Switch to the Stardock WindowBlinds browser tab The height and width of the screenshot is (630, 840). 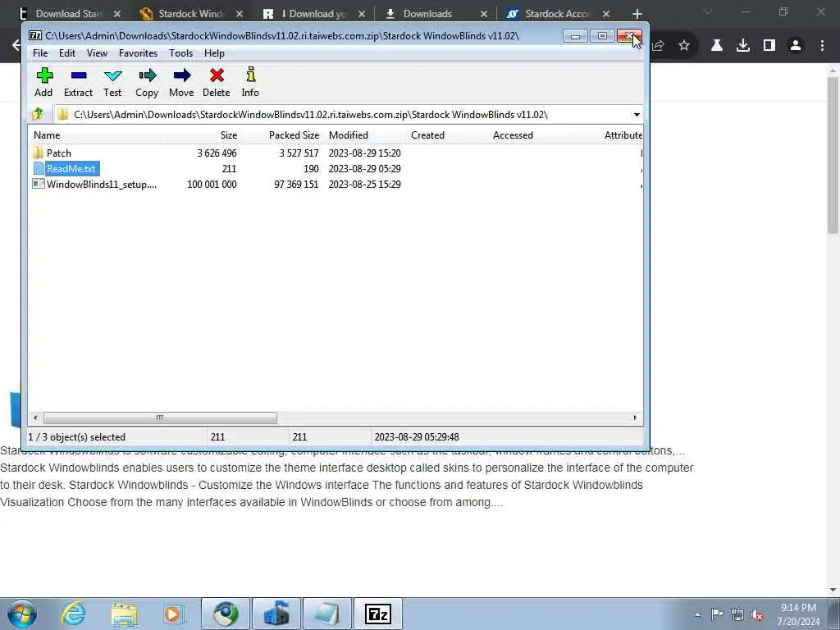pyautogui.click(x=190, y=14)
